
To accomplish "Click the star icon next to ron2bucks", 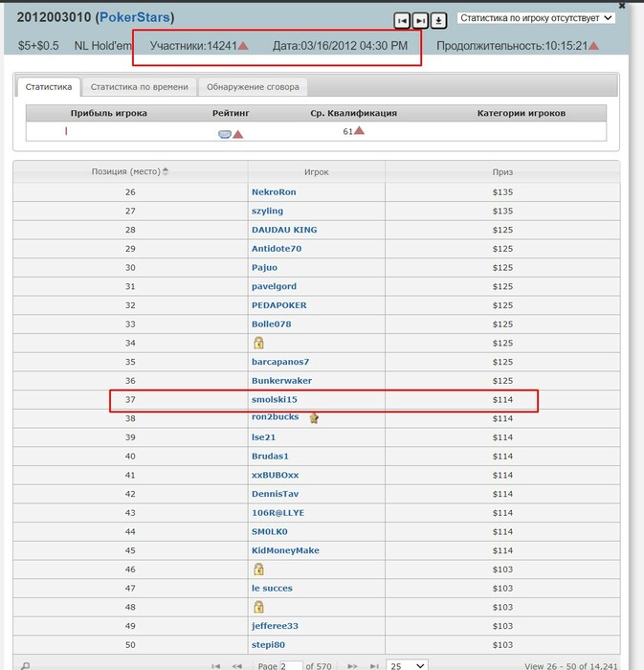I will (x=314, y=418).
